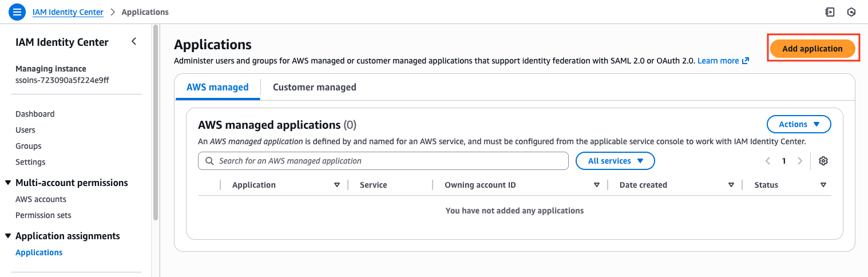868x277 pixels.
Task: Select the AWS managed tab
Action: [217, 87]
